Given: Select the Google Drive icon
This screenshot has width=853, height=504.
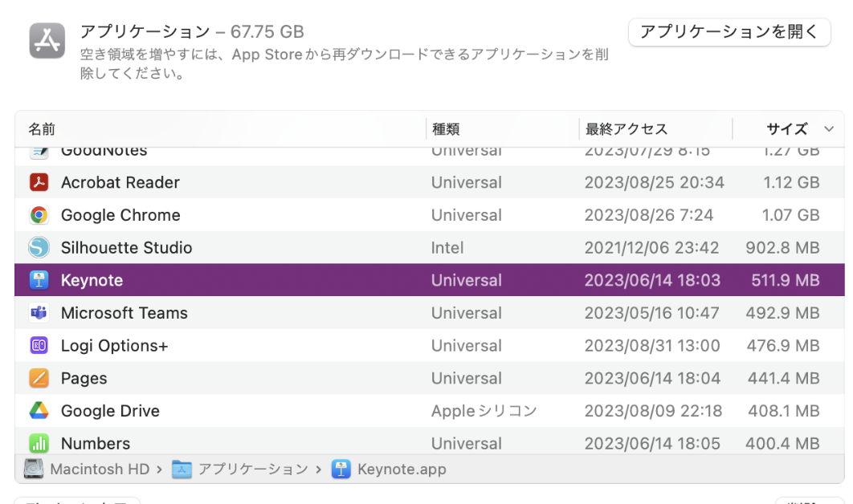Looking at the screenshot, I should pos(39,411).
